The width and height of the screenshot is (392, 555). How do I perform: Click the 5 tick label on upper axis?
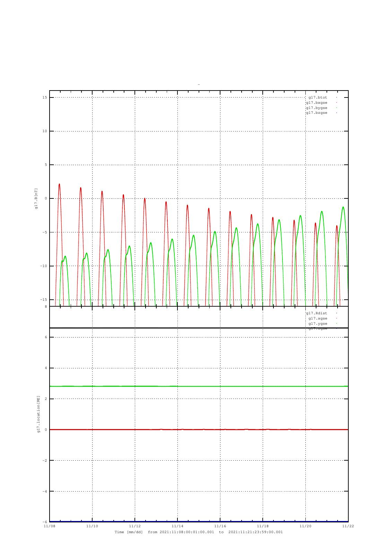pos(46,165)
